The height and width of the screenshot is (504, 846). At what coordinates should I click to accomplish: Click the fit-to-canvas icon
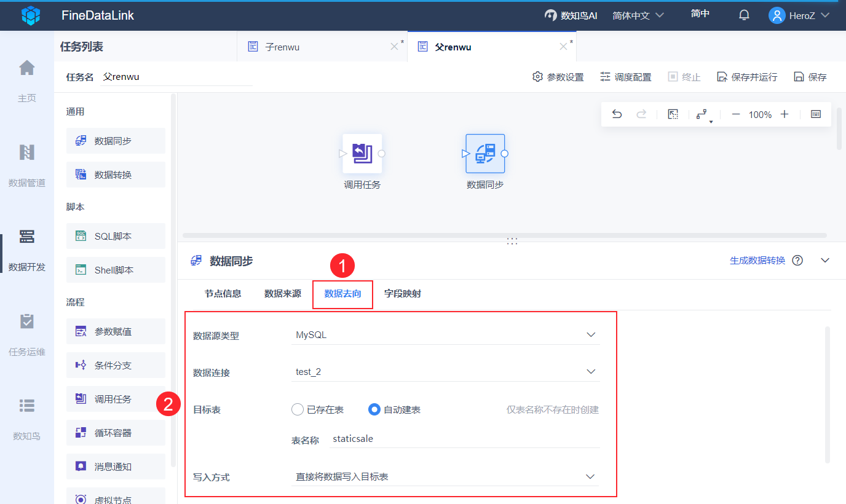(x=673, y=114)
